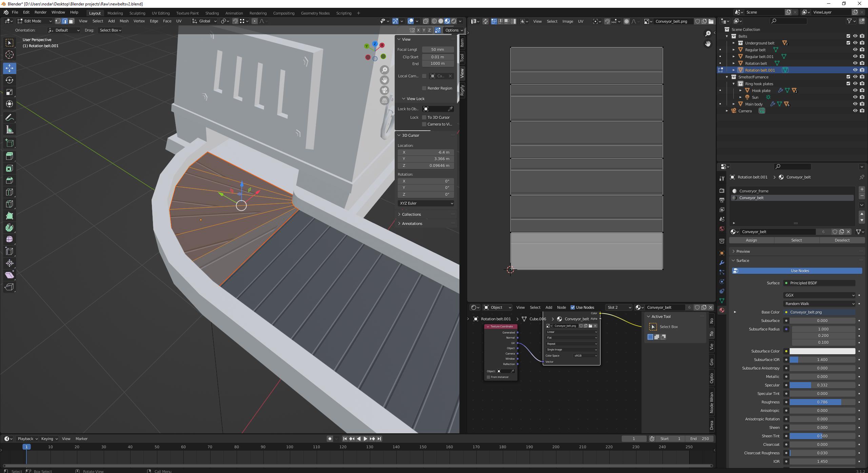This screenshot has width=868, height=473.
Task: Uncheck Use Nodes in shader editor header
Action: click(x=573, y=307)
